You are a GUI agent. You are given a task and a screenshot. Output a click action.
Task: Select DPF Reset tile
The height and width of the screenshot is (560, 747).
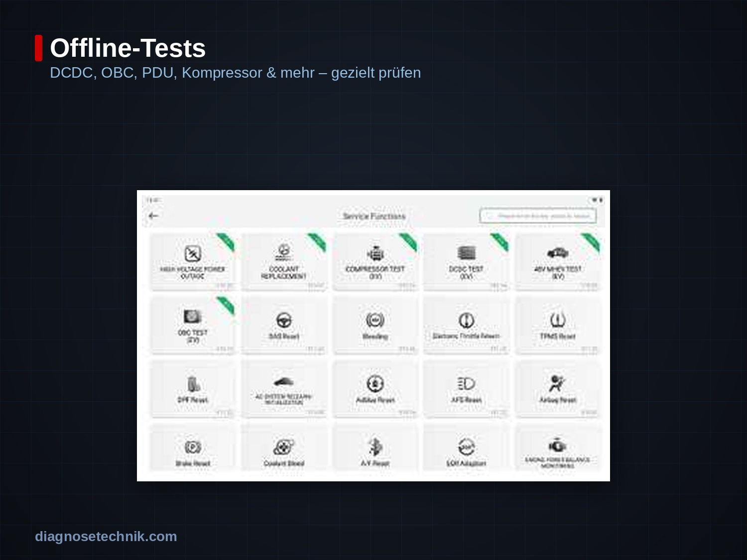tap(193, 389)
